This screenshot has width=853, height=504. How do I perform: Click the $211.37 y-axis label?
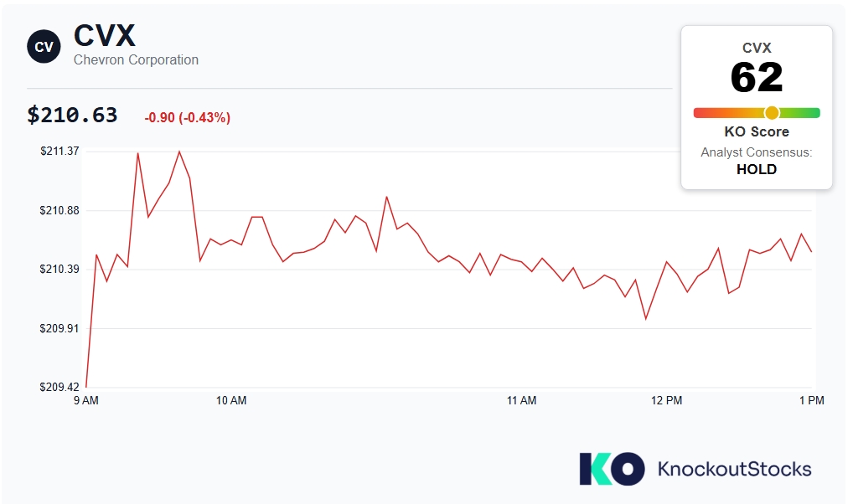click(59, 152)
